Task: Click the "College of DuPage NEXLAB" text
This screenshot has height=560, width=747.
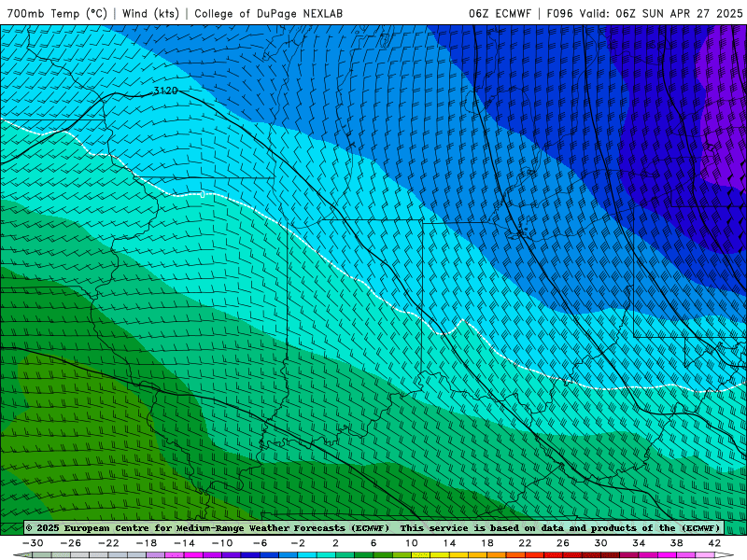Action: (x=268, y=13)
